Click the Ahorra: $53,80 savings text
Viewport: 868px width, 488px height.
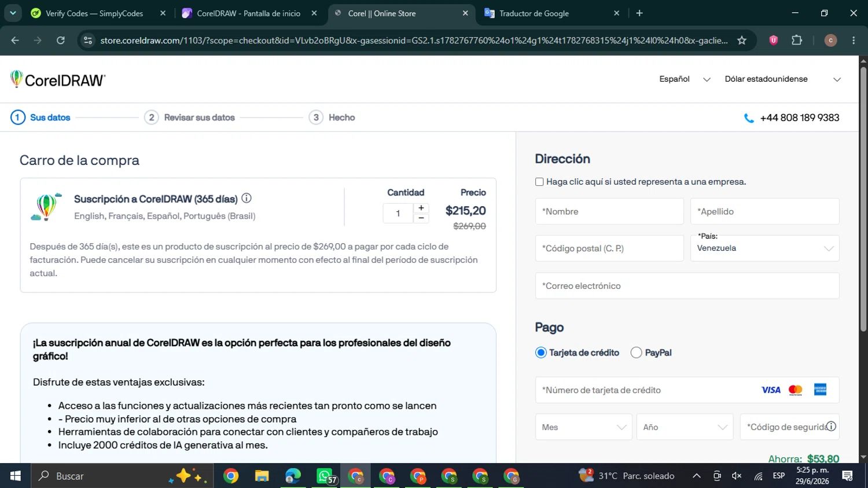pyautogui.click(x=804, y=458)
